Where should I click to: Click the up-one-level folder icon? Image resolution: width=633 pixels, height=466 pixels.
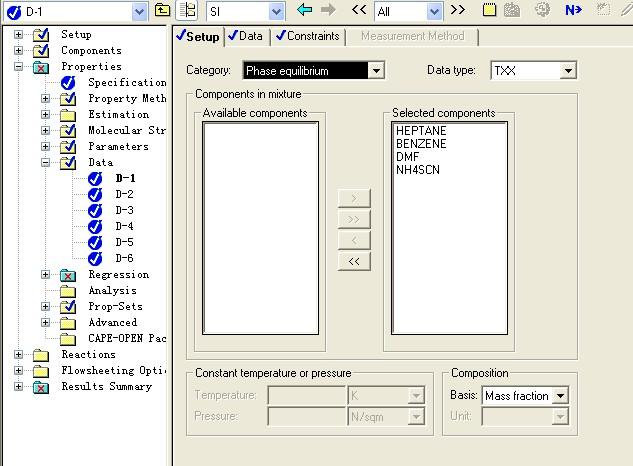pyautogui.click(x=162, y=10)
